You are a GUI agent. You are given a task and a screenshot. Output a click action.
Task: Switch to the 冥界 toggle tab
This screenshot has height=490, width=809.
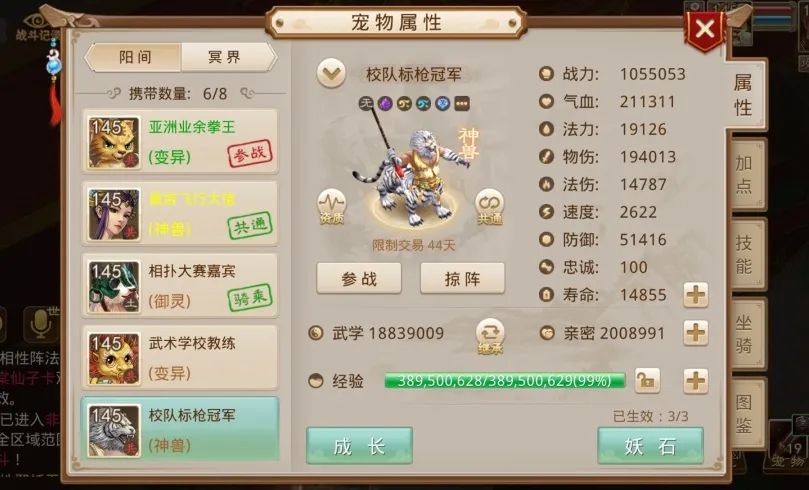(x=225, y=57)
